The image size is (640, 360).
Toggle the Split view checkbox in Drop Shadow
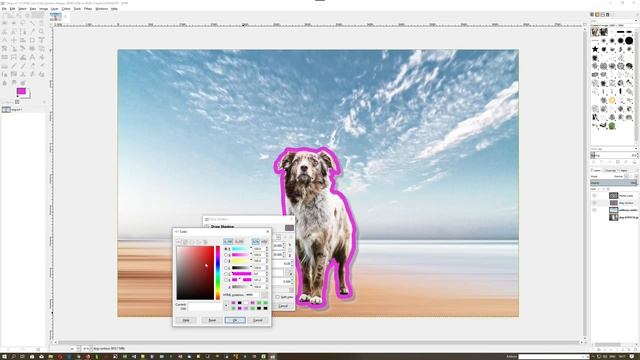(278, 297)
